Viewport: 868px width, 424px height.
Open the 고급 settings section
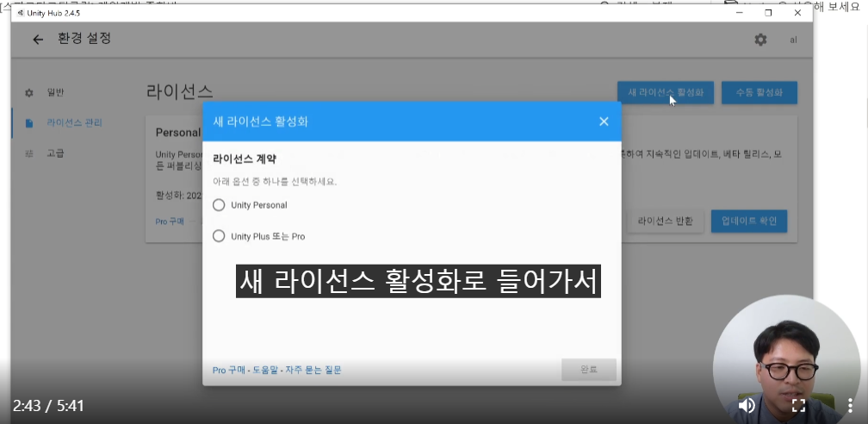point(55,153)
